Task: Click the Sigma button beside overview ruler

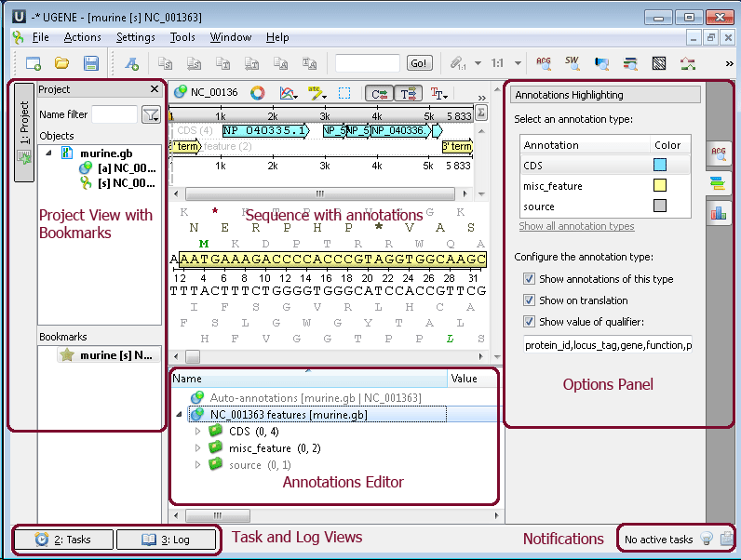Action: (x=481, y=113)
